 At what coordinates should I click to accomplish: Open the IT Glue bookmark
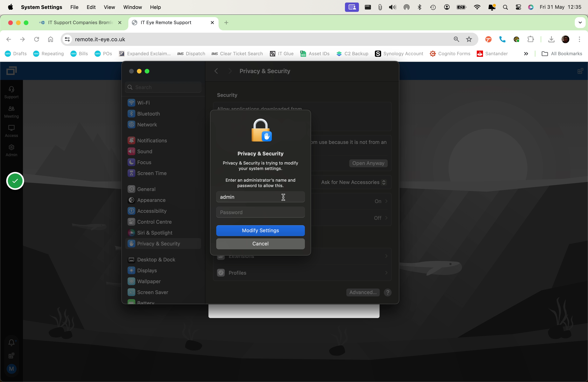tap(282, 53)
